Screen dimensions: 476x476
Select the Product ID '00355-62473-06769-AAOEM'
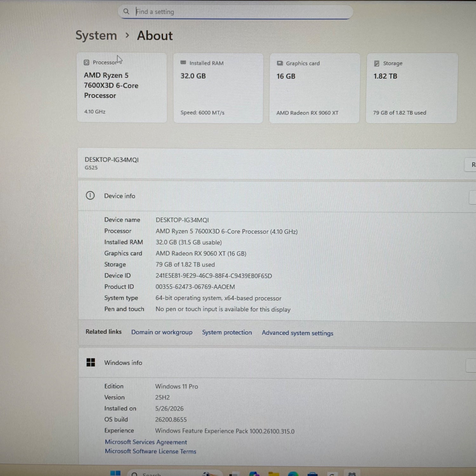[195, 287]
